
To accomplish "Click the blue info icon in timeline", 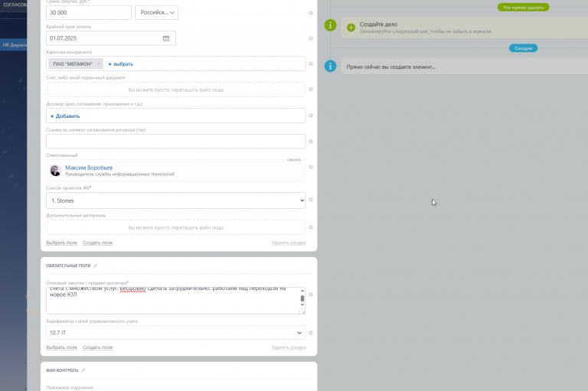I will coord(330,67).
